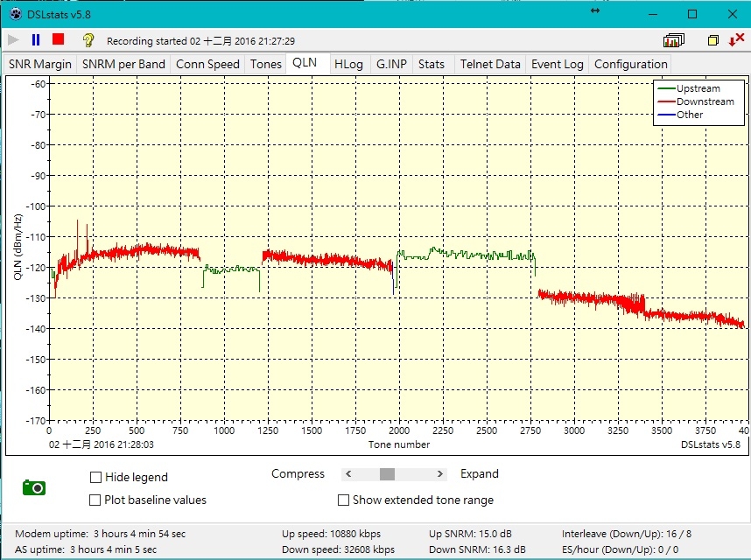Image resolution: width=751 pixels, height=560 pixels.
Task: Click the Upstream entry in the legend
Action: [689, 88]
